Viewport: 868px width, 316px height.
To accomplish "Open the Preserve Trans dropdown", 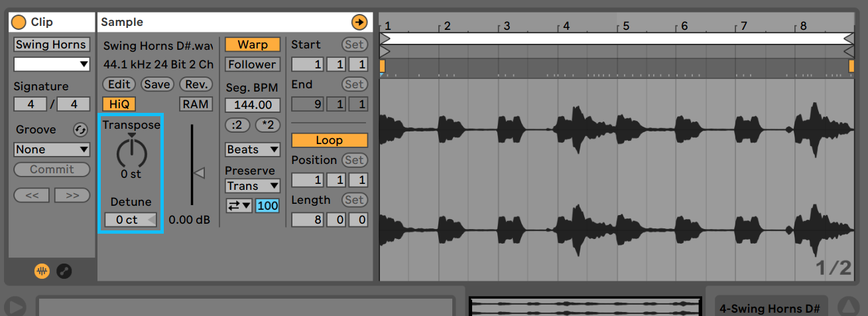I will click(253, 186).
